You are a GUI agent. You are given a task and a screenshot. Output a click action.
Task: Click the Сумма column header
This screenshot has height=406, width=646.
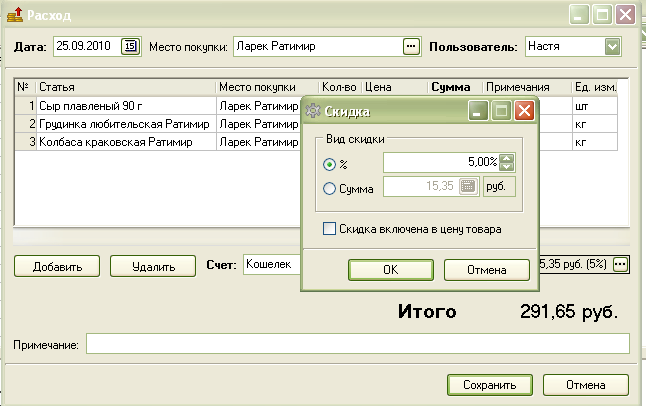point(455,87)
